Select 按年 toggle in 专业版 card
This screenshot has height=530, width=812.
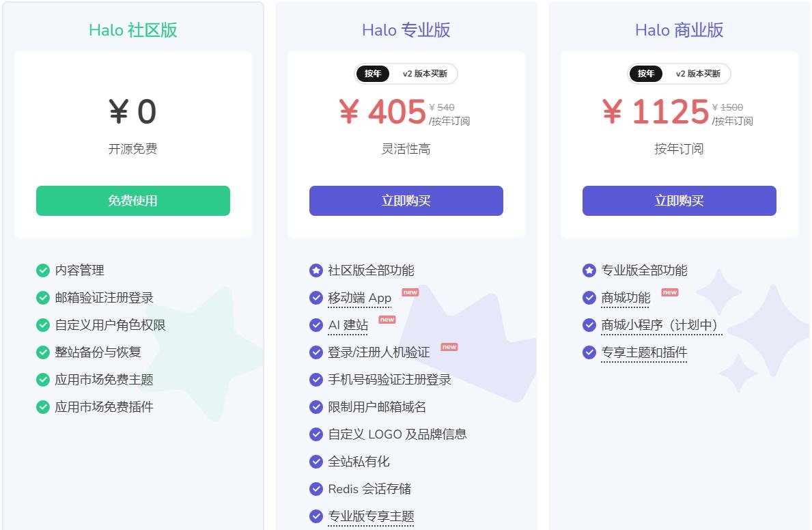pyautogui.click(x=373, y=74)
